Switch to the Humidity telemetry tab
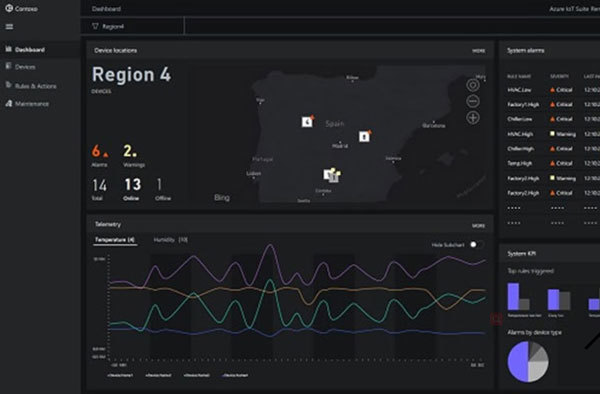 [x=171, y=240]
